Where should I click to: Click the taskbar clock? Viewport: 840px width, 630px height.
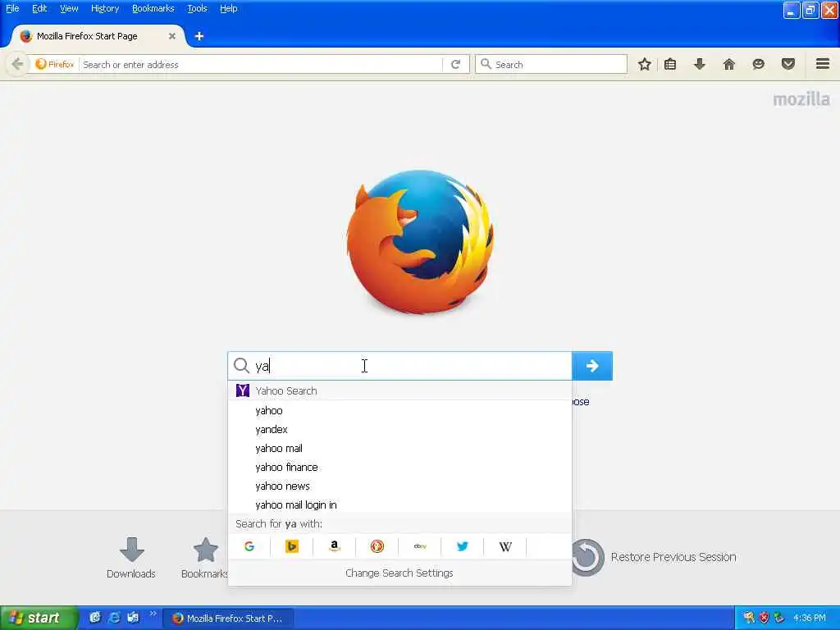(809, 619)
